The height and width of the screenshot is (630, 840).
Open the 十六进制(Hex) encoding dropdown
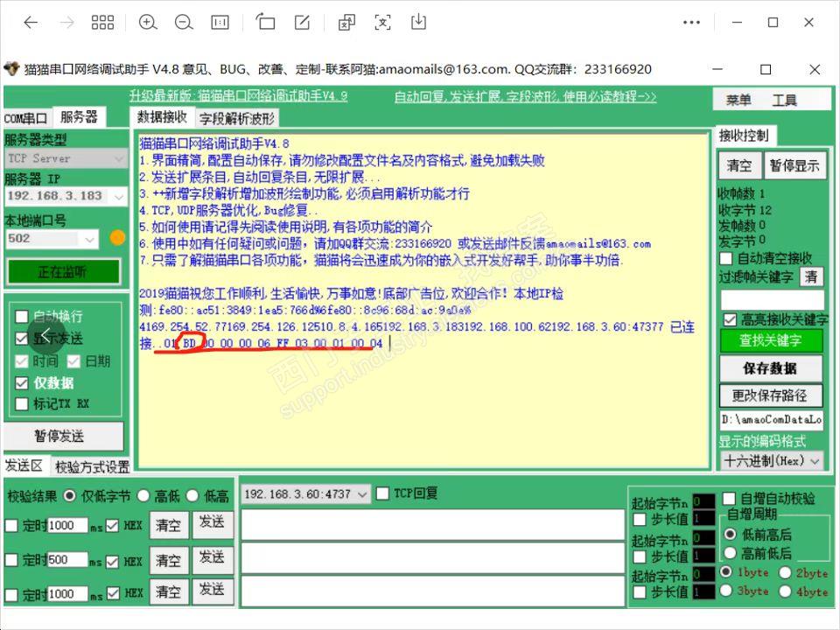pos(772,461)
